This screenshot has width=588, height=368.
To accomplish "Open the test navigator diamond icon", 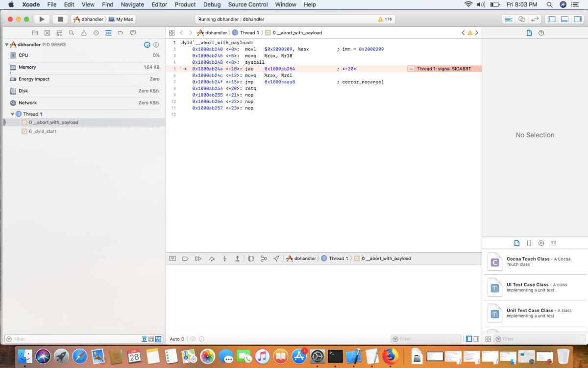I will coord(96,33).
